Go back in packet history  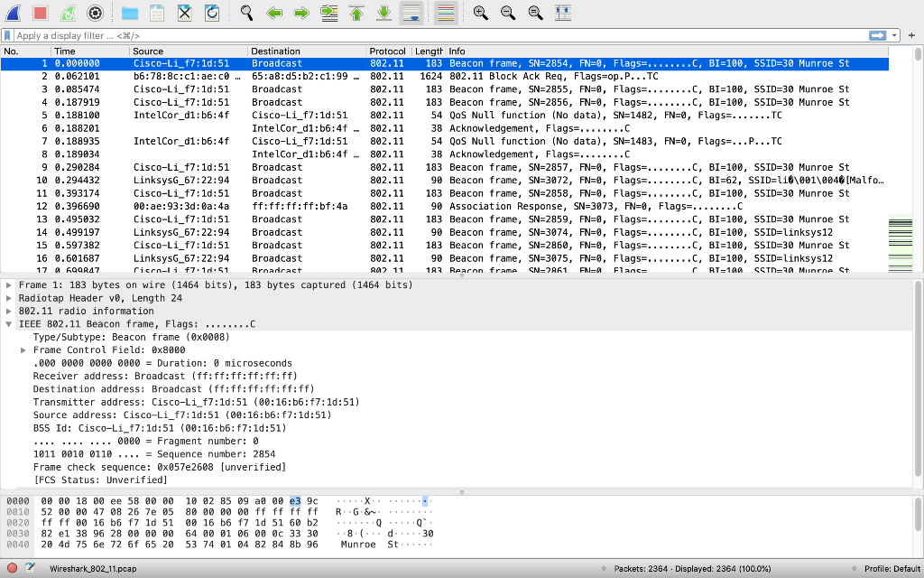coord(274,13)
